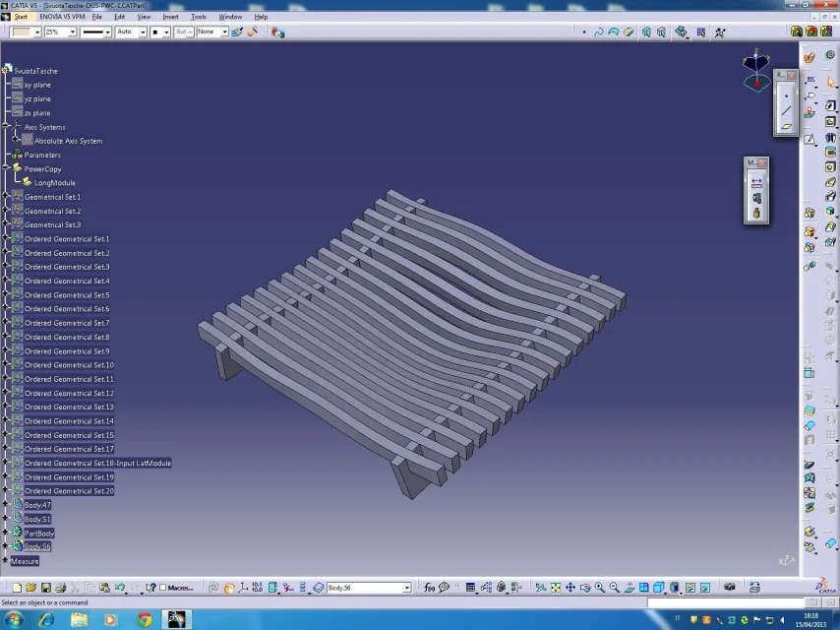Click the New document icon
The image size is (840, 630).
tap(17, 588)
